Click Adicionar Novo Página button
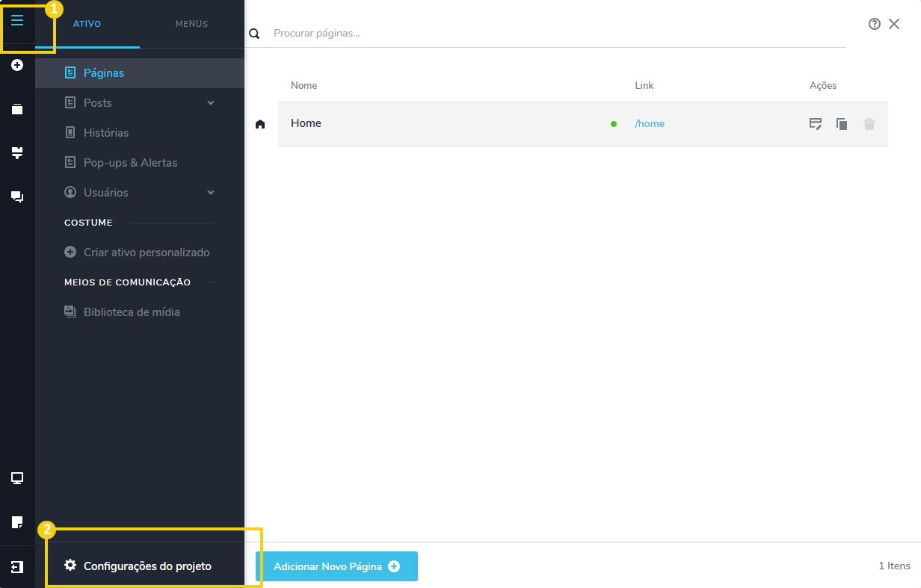921x588 pixels. tap(336, 566)
